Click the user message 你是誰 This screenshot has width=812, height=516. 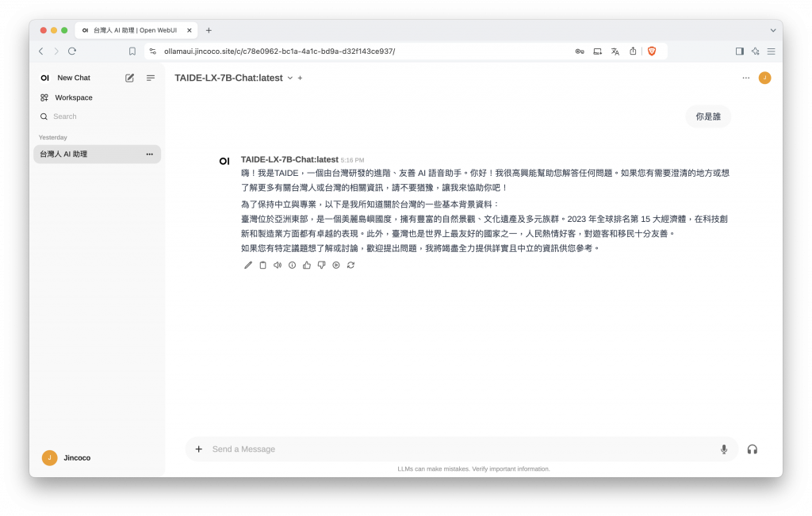click(x=708, y=117)
